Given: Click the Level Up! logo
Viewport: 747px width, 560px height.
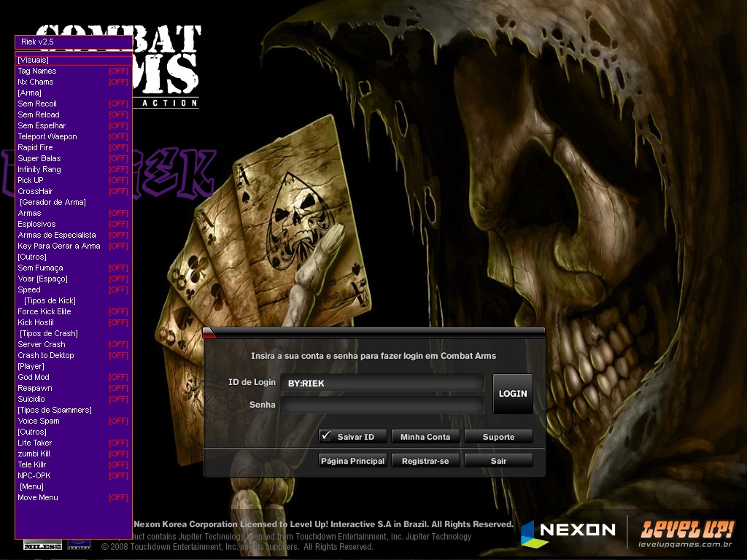Looking at the screenshot, I should (686, 534).
